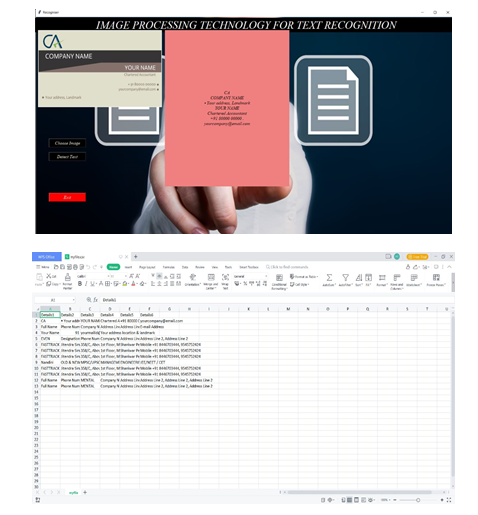Open the General number format dropdown

tap(250, 276)
